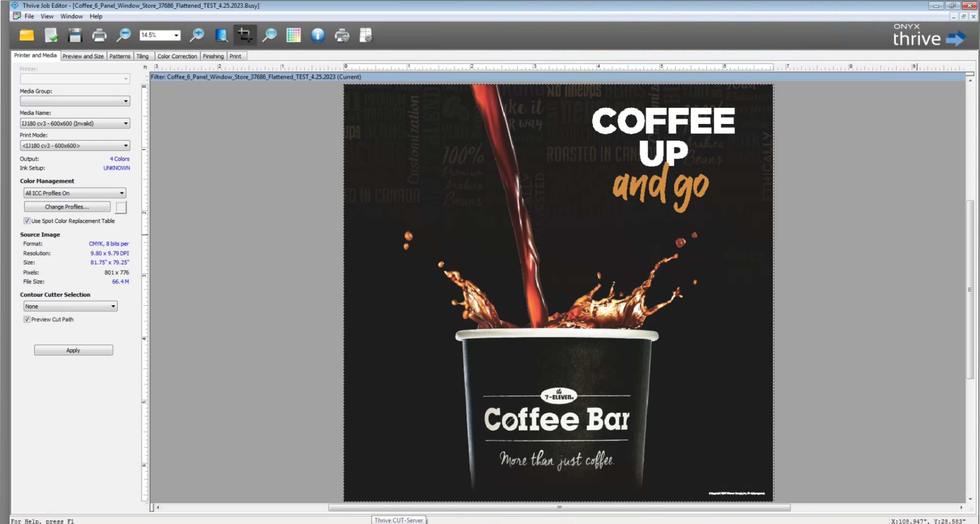Click the horizontal scrollbar left arrow
Screen dimensions: 980x524
click(x=158, y=508)
